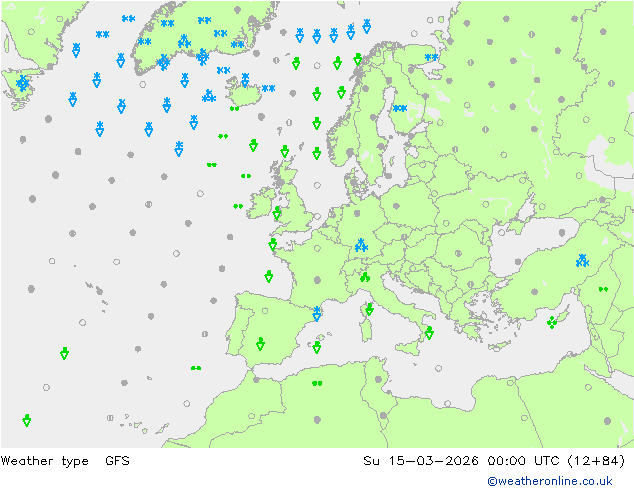Click the green drizzle dots over Syria
This screenshot has height=490, width=634.
tap(603, 289)
